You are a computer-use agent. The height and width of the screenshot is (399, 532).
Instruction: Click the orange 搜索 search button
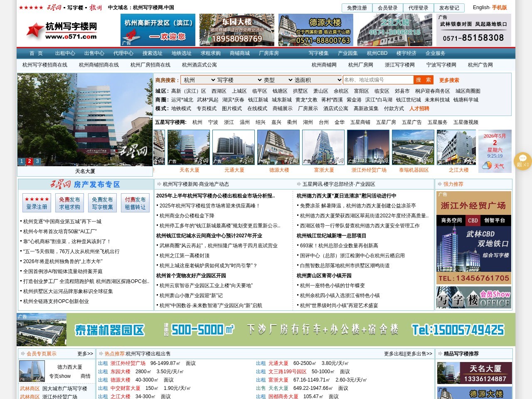point(424,80)
